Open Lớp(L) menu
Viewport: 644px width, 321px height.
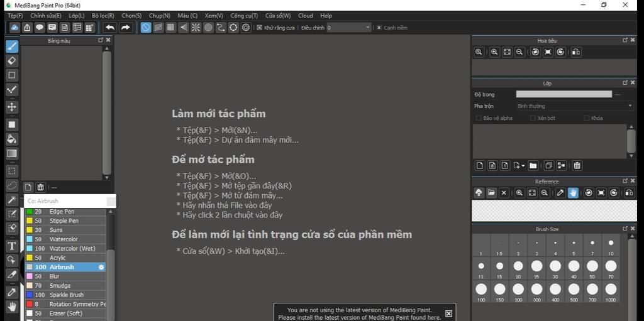click(76, 16)
